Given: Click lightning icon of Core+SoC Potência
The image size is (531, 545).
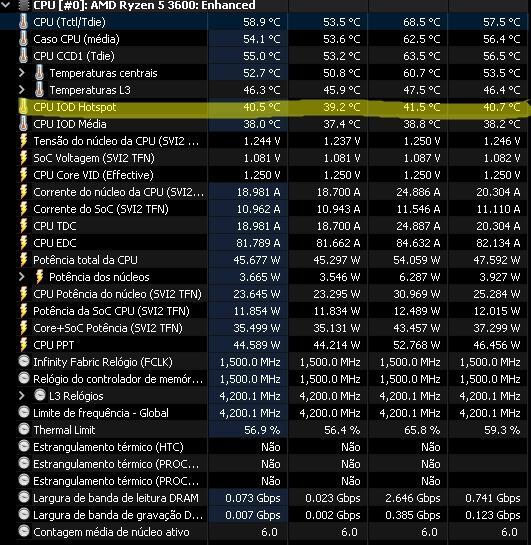Looking at the screenshot, I should (x=23, y=328).
